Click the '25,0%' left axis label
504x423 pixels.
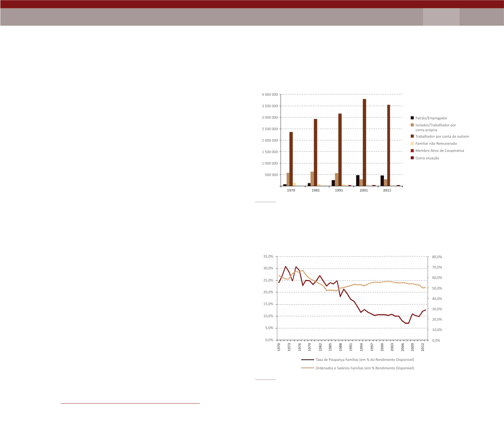(268, 280)
